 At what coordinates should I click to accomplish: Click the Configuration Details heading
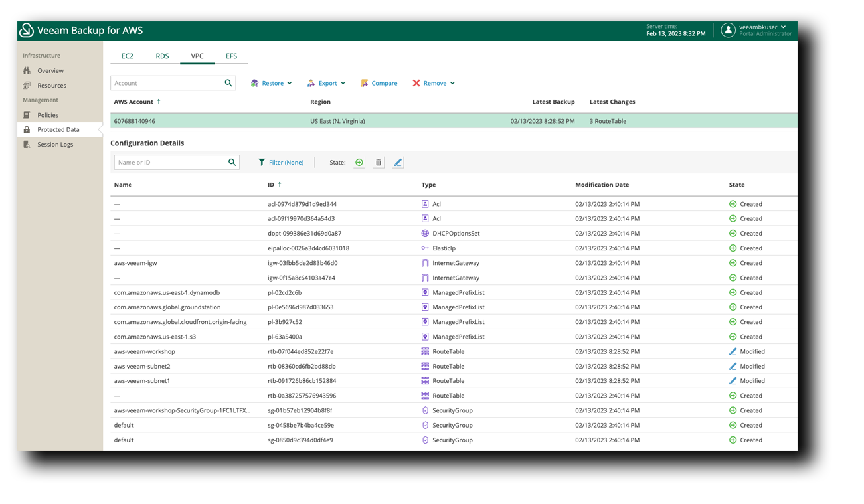coord(147,143)
